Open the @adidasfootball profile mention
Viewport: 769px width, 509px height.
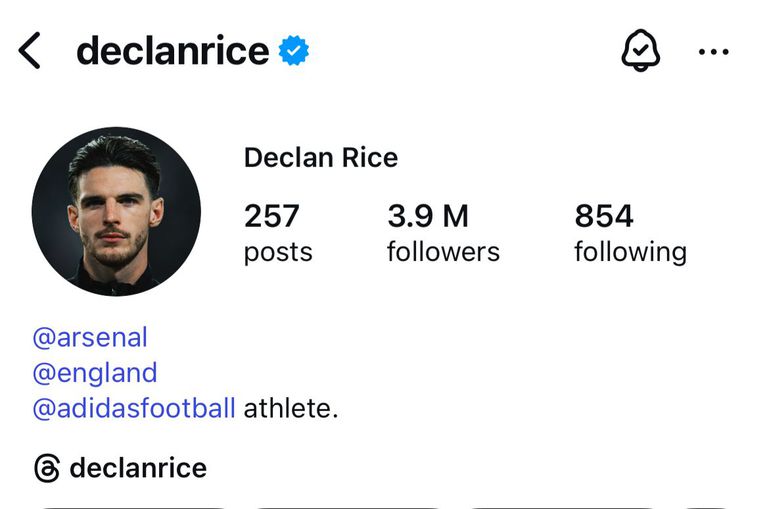click(x=134, y=408)
